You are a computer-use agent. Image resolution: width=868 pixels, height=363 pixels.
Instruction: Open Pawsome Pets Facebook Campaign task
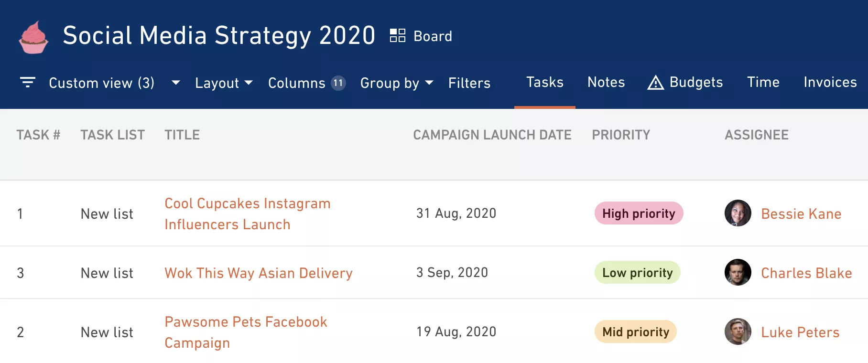click(246, 332)
